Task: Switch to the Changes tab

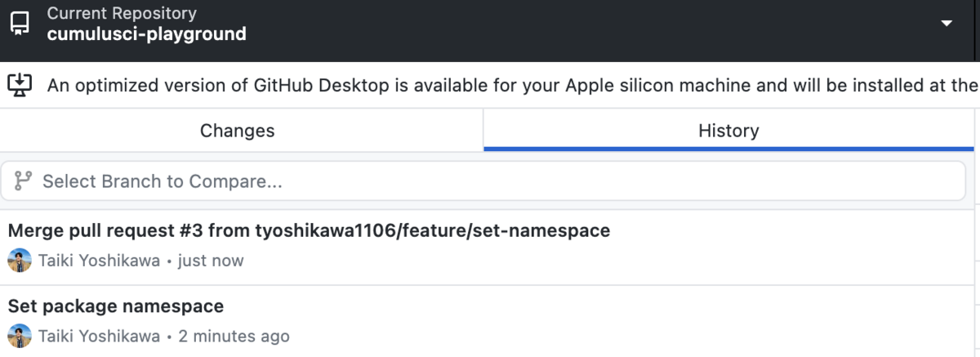Action: point(238,131)
